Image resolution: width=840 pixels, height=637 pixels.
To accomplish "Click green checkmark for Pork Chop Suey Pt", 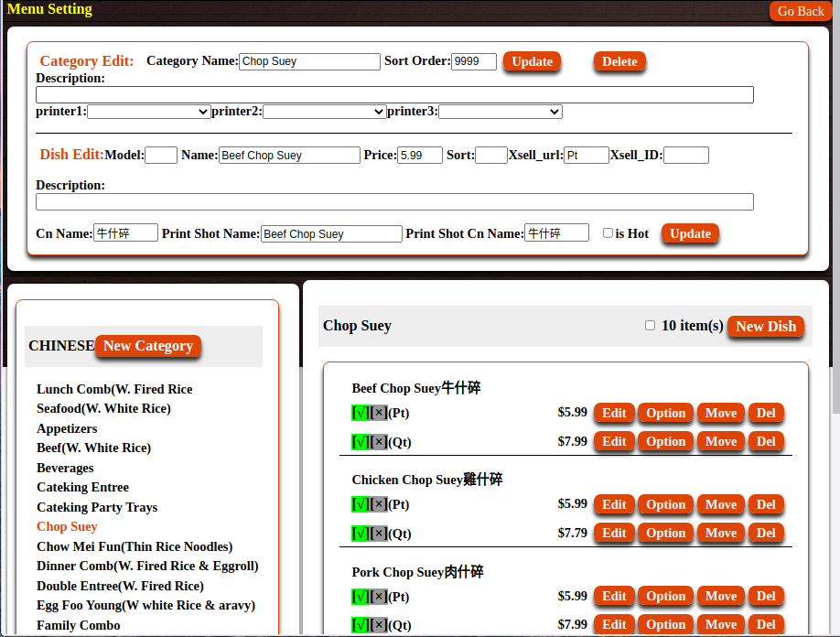I will coord(360,598).
